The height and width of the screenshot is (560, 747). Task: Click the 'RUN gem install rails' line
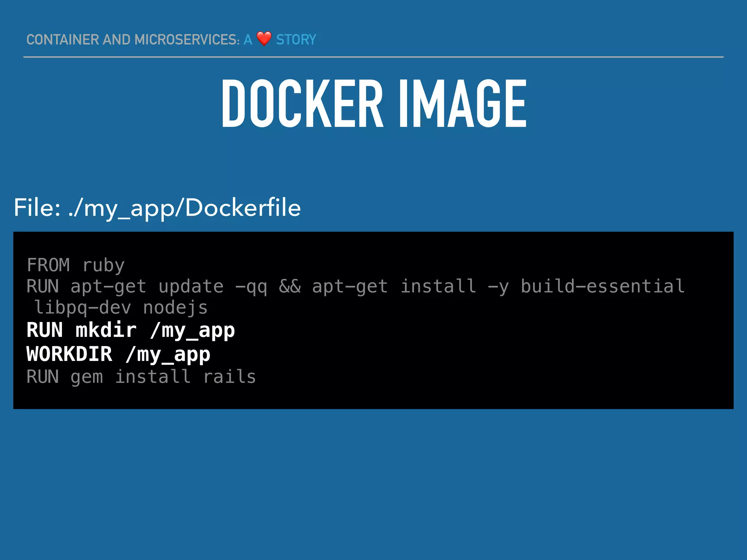(141, 377)
